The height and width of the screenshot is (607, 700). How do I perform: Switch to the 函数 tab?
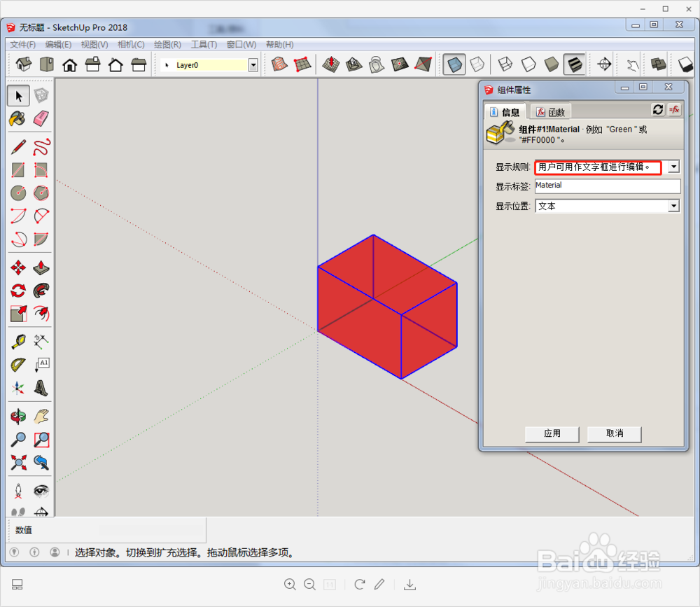tap(551, 112)
